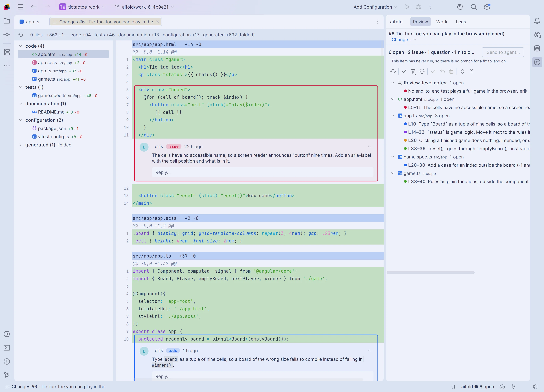Show more tool windows ellipsis
This screenshot has width=544, height=392.
click(7, 66)
